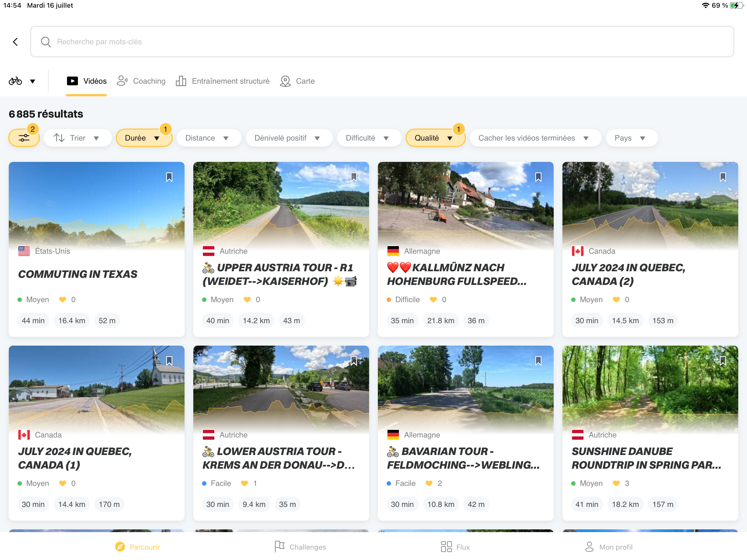747x560 pixels.
Task: Expand the Distance filter
Action: [209, 138]
